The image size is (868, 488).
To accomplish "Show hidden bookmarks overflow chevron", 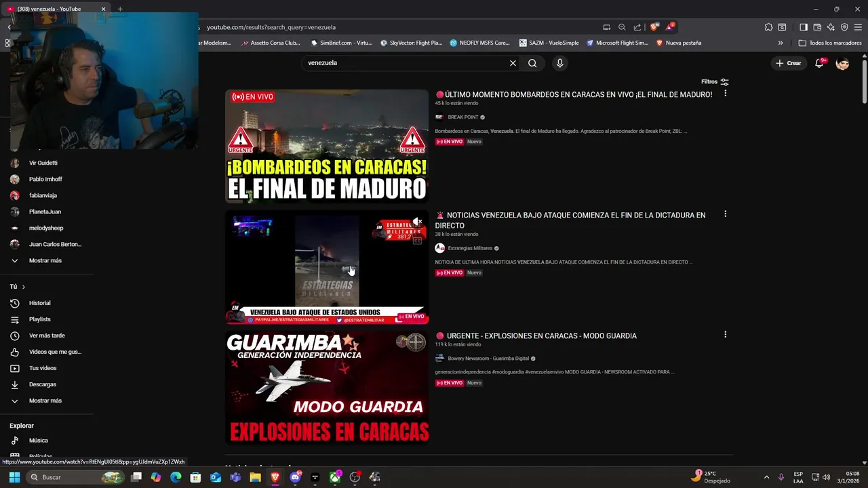I will pos(781,43).
